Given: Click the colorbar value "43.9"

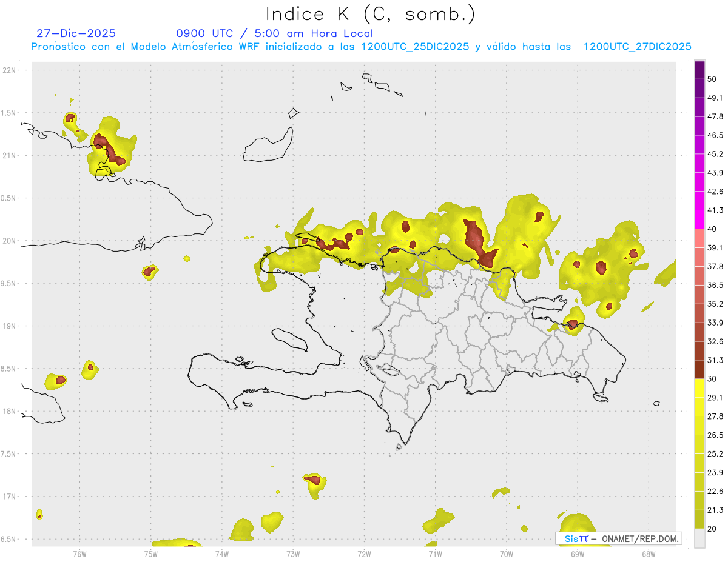Looking at the screenshot, I should [715, 173].
